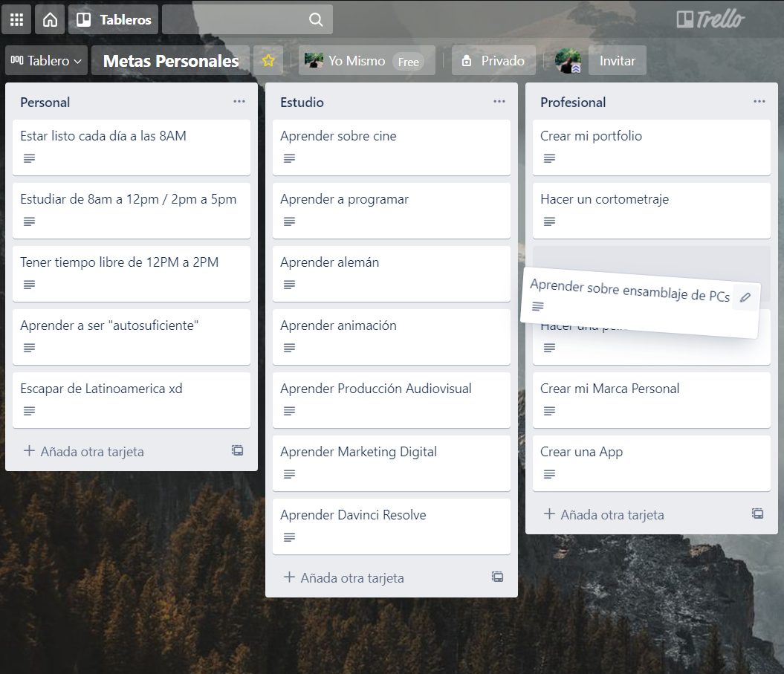Open card Estudiar de 8am a 12pm

132,210
